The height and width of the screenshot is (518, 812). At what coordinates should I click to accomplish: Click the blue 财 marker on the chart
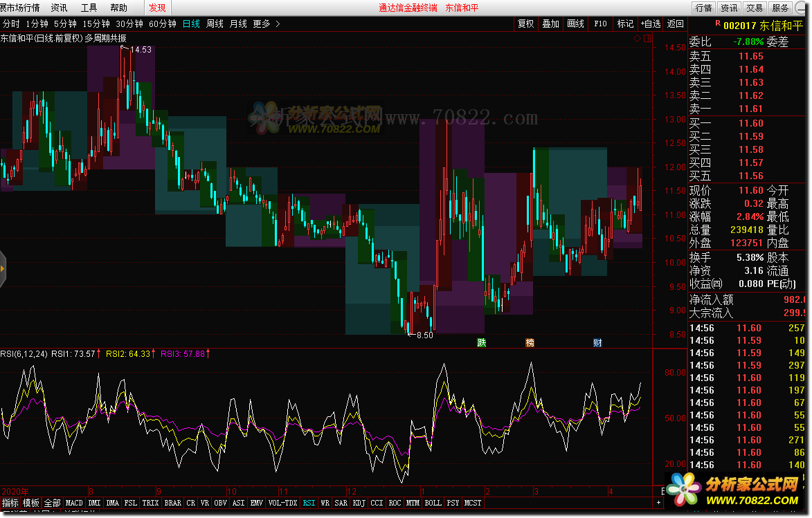coord(597,342)
